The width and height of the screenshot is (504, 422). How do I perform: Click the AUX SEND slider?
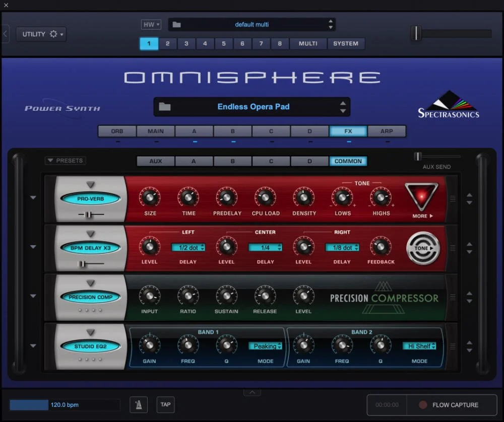[x=437, y=157]
